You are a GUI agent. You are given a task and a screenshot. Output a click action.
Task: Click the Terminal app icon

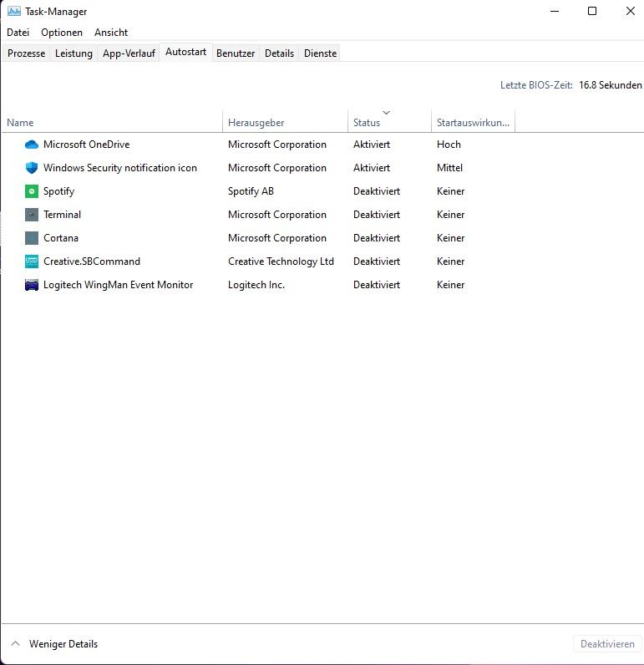click(x=32, y=215)
